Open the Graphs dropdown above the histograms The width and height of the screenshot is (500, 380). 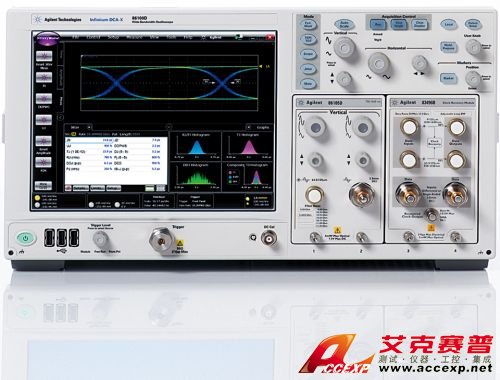pyautogui.click(x=259, y=127)
